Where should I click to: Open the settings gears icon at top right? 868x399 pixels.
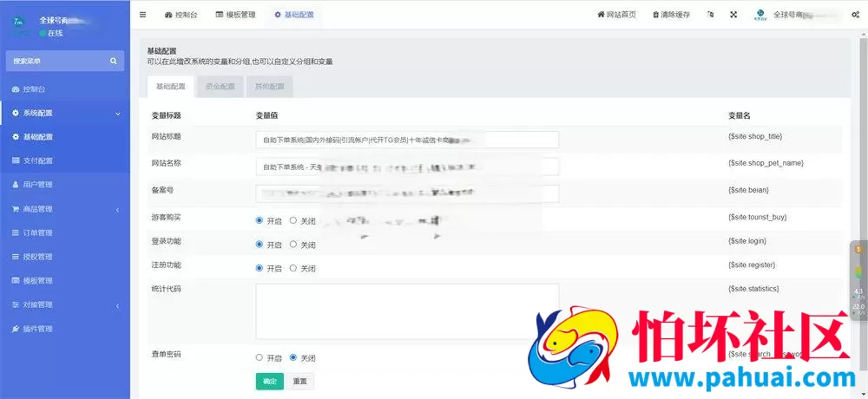855,15
